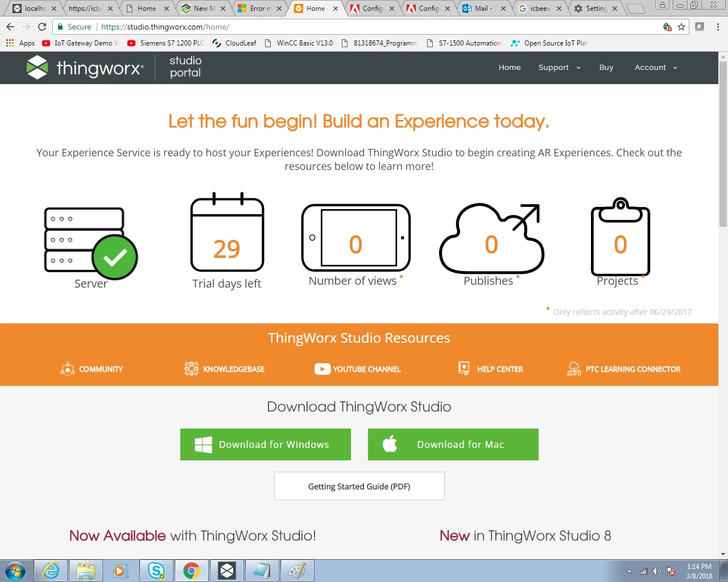Screen dimensions: 728x582
Task: Click the Projects clipboard icon
Action: (x=621, y=236)
